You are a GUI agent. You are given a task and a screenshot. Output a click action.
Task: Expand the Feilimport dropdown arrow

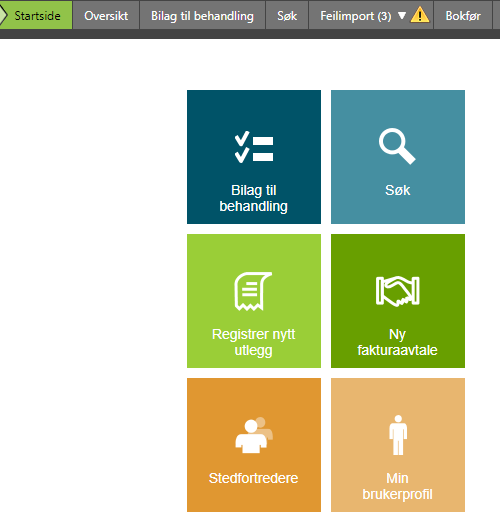pyautogui.click(x=402, y=15)
